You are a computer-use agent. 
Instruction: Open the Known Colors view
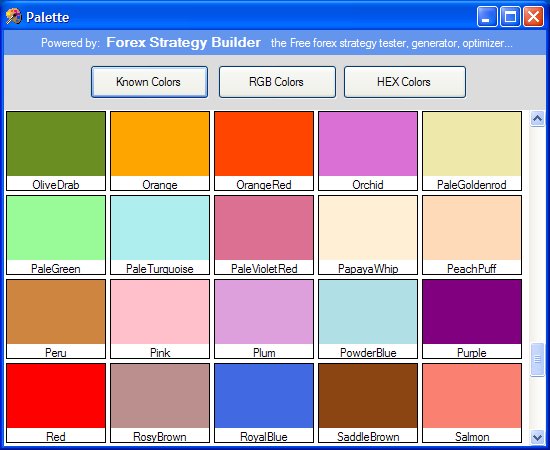(x=149, y=82)
